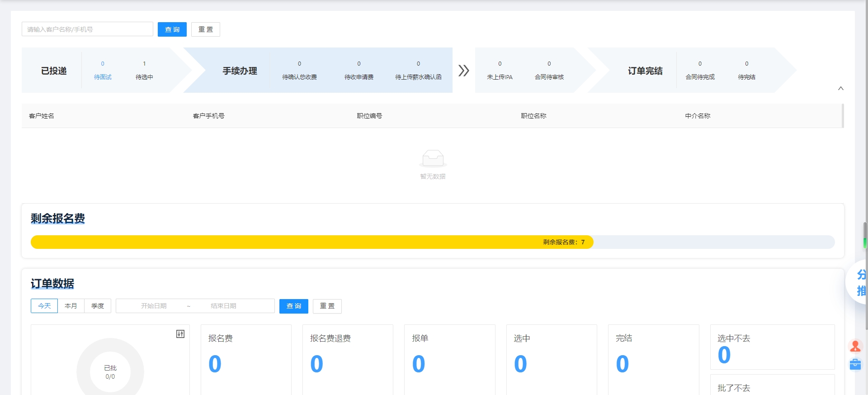The width and height of the screenshot is (868, 395).
Task: Focus the customer name/phone search field
Action: coord(87,29)
